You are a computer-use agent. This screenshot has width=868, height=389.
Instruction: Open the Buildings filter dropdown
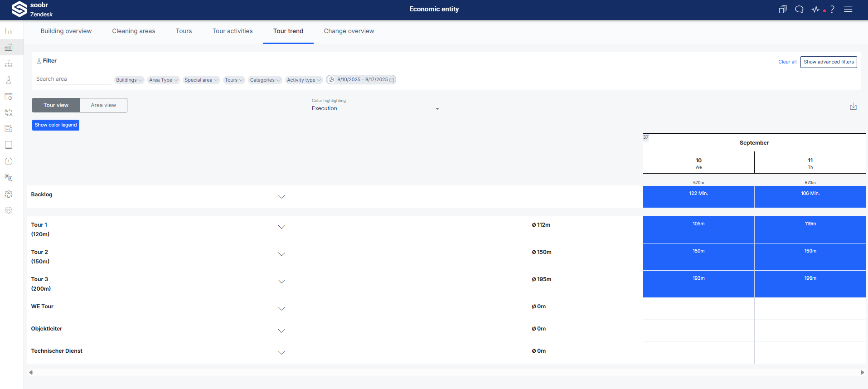(x=129, y=80)
